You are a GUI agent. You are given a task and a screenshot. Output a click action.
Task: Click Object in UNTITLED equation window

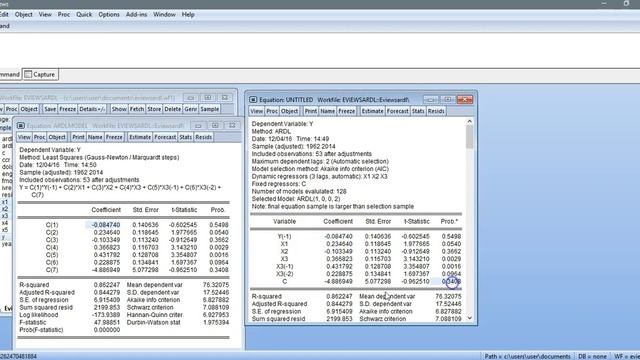click(289, 111)
